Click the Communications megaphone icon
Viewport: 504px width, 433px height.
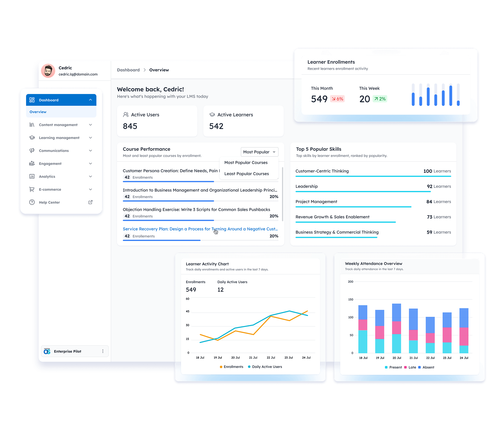(x=32, y=151)
